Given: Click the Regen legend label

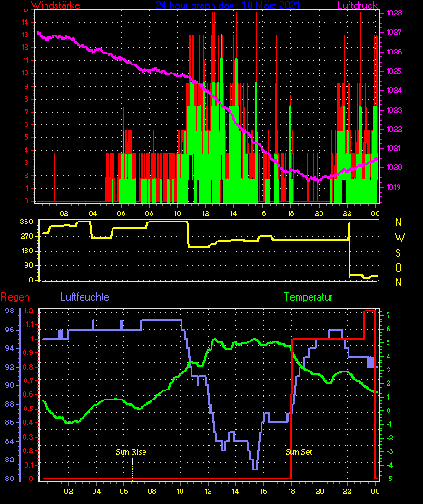Looking at the screenshot, I should 15,297.
